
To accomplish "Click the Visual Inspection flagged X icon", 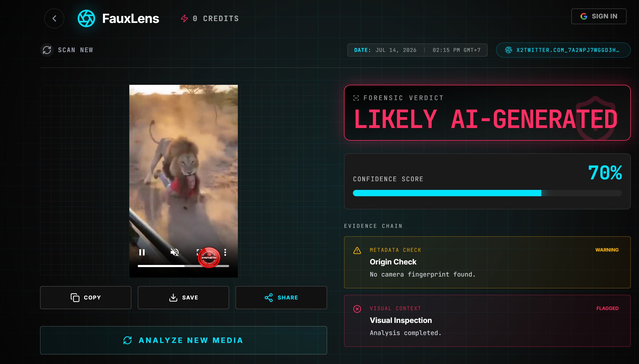I will coord(357,309).
